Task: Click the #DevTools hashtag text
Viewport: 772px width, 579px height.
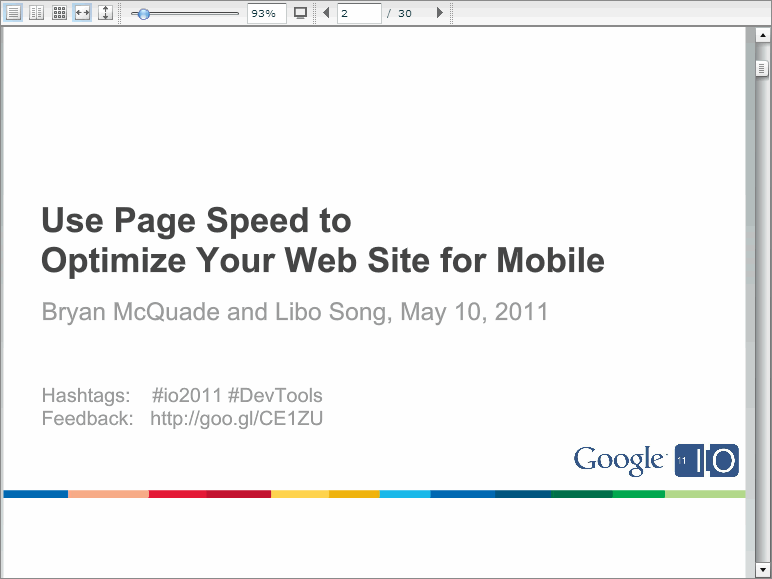Action: [275, 395]
